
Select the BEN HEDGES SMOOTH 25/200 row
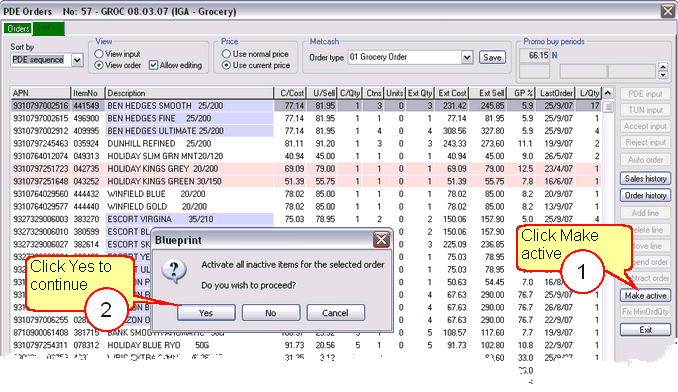306,106
